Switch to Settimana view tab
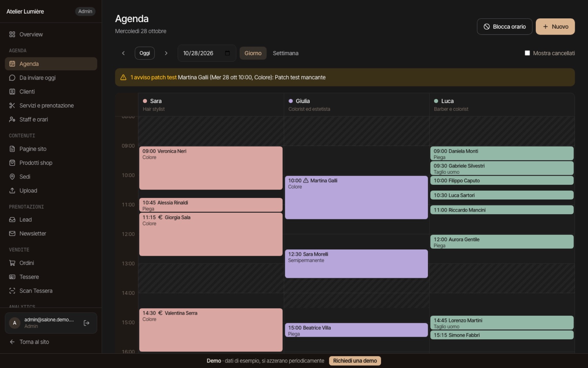 point(286,53)
